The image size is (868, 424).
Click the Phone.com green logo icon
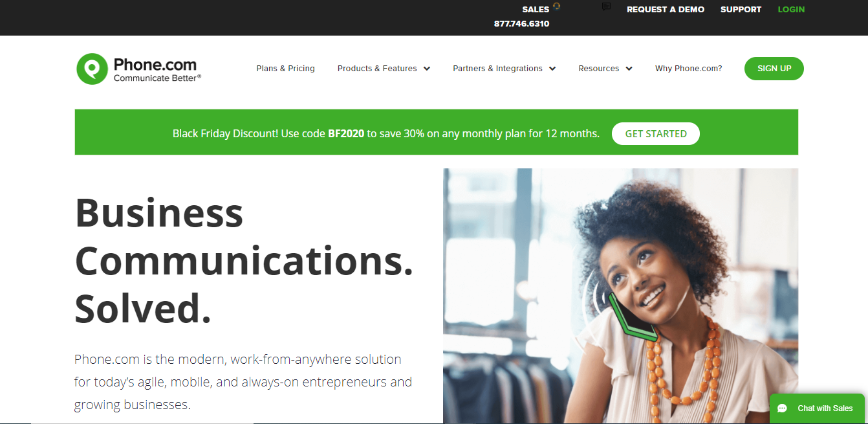click(92, 69)
